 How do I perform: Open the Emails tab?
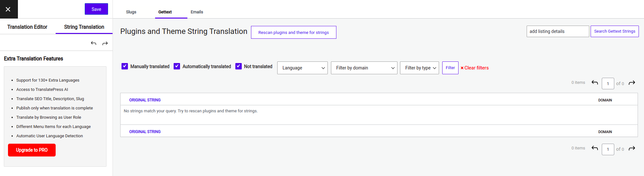pyautogui.click(x=197, y=12)
